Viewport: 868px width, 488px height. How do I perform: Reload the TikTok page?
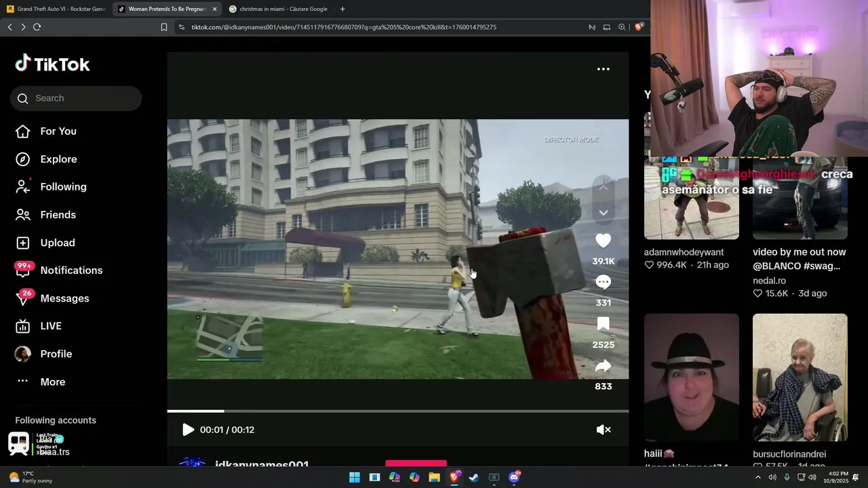coord(37,27)
